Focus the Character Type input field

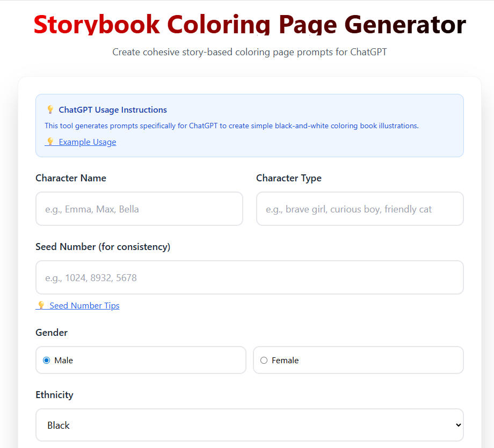click(360, 209)
